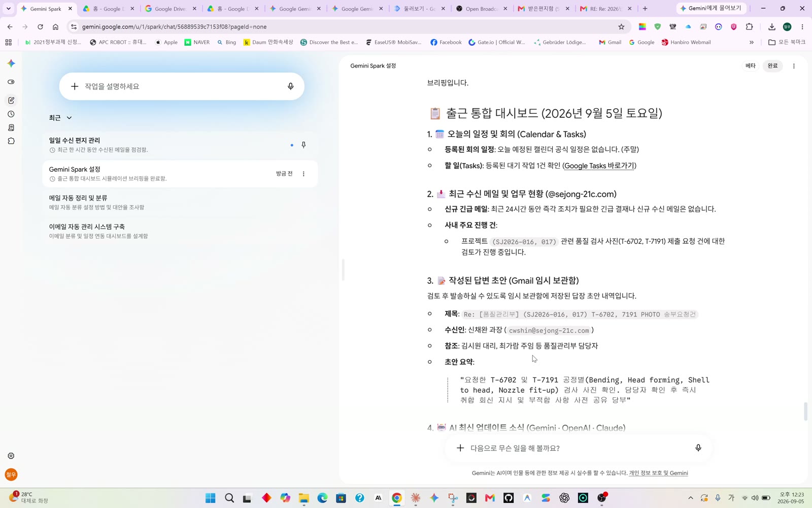
Task: Open the user avatar at sidebar bottom
Action: pyautogui.click(x=11, y=474)
